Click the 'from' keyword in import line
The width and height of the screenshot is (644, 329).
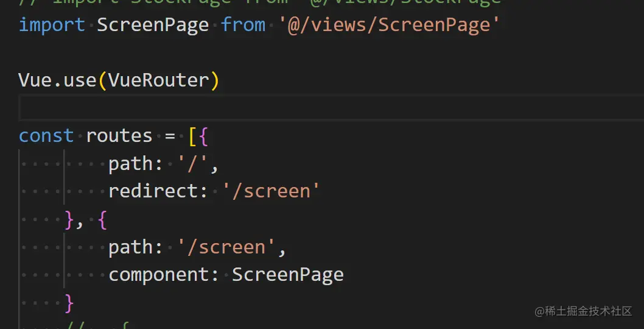pos(243,25)
